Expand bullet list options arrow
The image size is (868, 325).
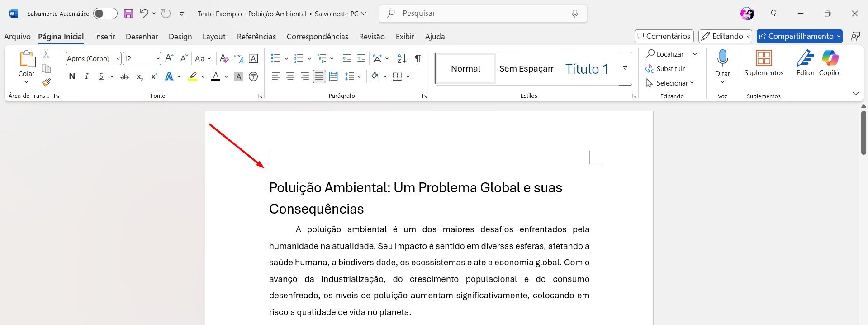(x=286, y=58)
